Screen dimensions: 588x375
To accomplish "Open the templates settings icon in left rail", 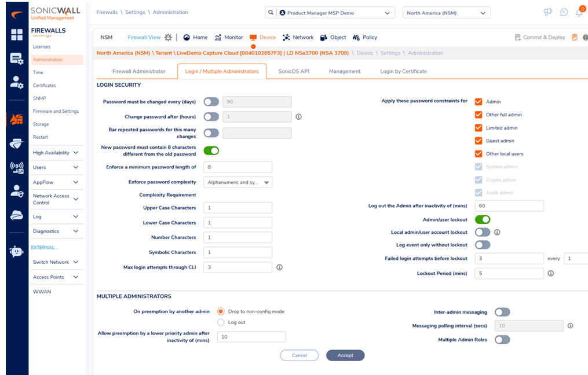I will tap(17, 59).
